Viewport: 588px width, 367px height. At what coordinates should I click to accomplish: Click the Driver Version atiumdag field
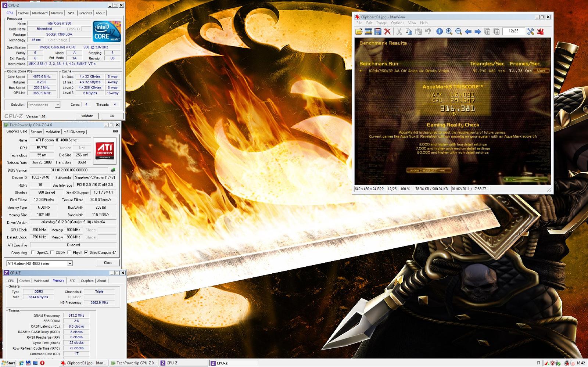(73, 222)
